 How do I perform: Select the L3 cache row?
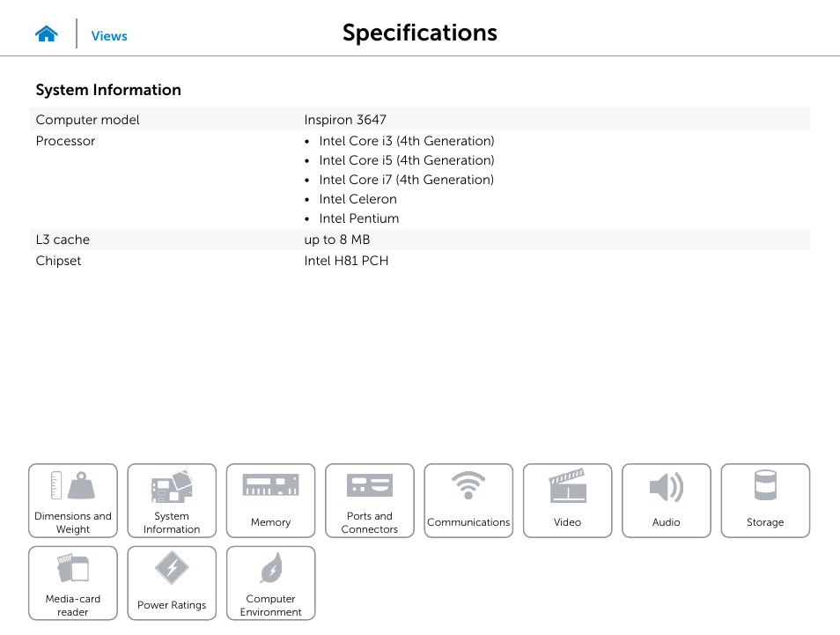(x=420, y=240)
